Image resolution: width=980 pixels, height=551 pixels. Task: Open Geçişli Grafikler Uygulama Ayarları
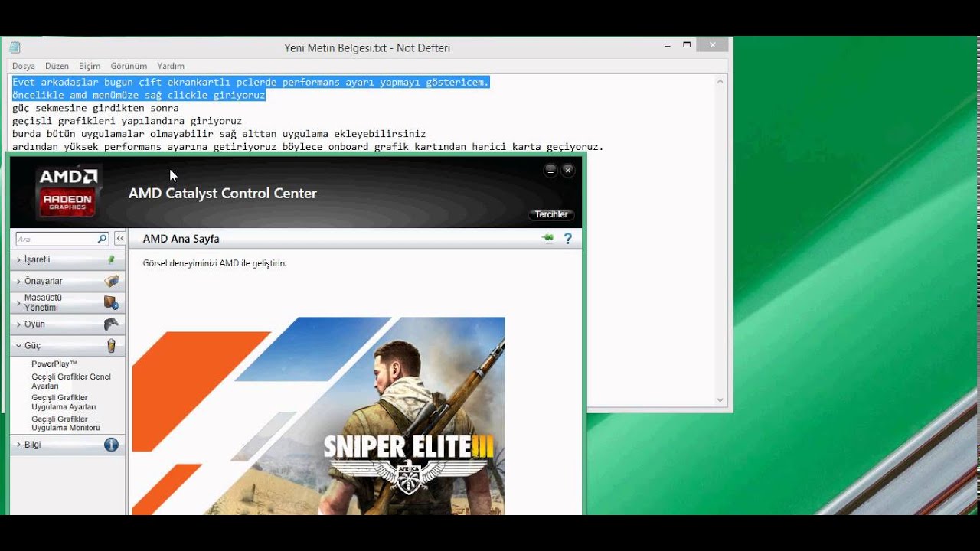(64, 402)
